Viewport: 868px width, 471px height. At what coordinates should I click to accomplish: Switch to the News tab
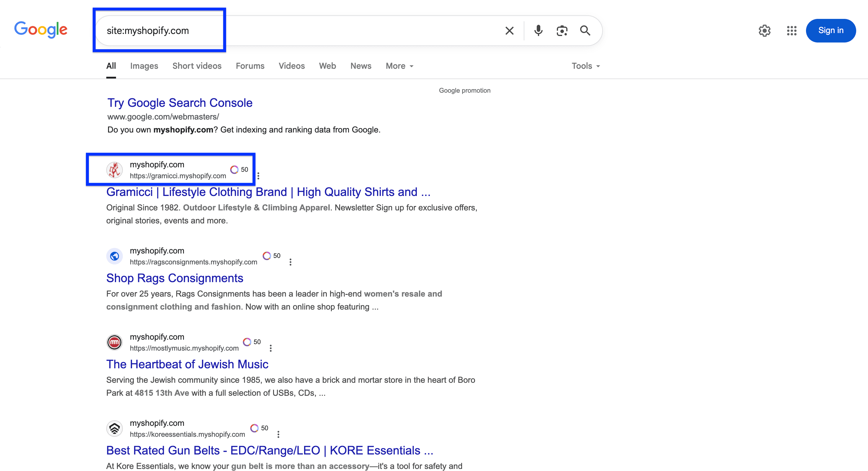pos(360,66)
